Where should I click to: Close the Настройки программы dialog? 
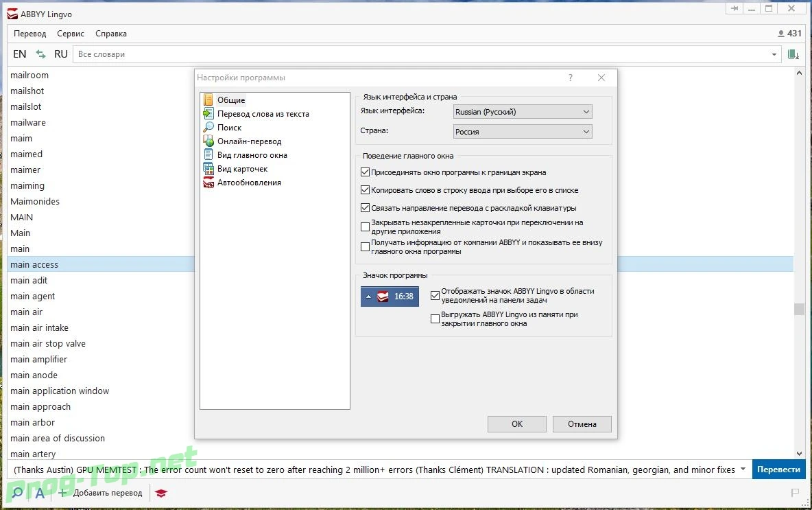(601, 78)
